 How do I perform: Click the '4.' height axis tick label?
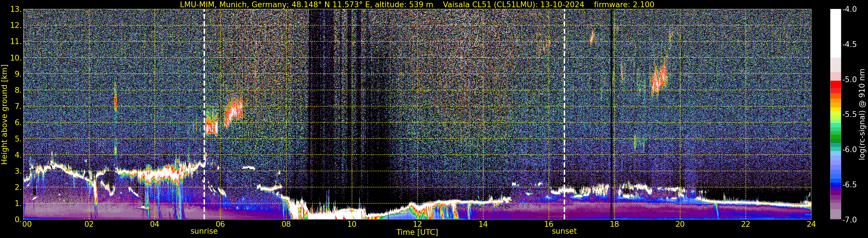tap(18, 155)
